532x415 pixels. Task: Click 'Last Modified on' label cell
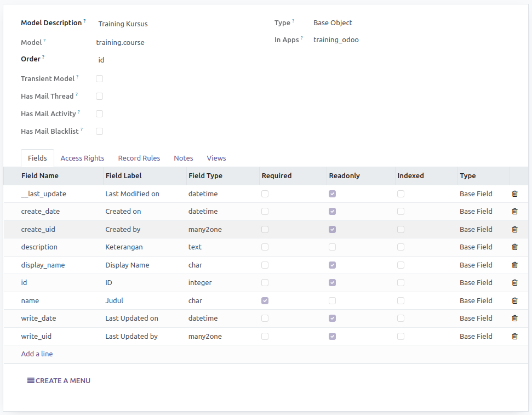tap(133, 194)
